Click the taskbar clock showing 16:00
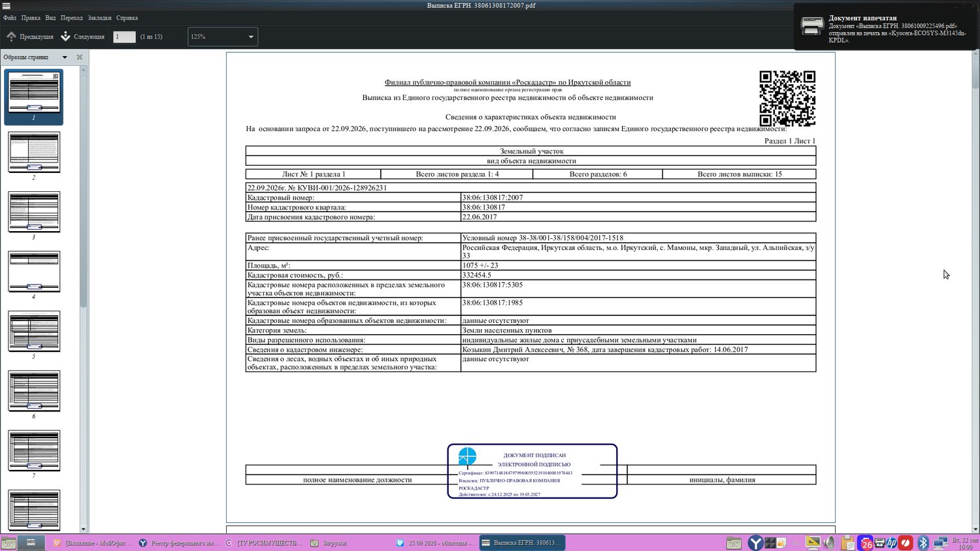Viewport: 980px width, 551px height. (x=965, y=543)
